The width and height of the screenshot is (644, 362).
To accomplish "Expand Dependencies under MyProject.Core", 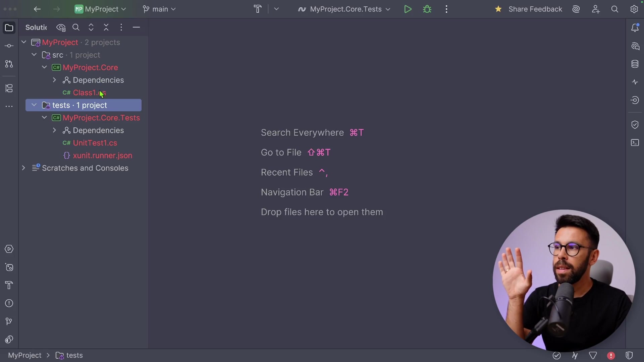I will click(x=54, y=80).
